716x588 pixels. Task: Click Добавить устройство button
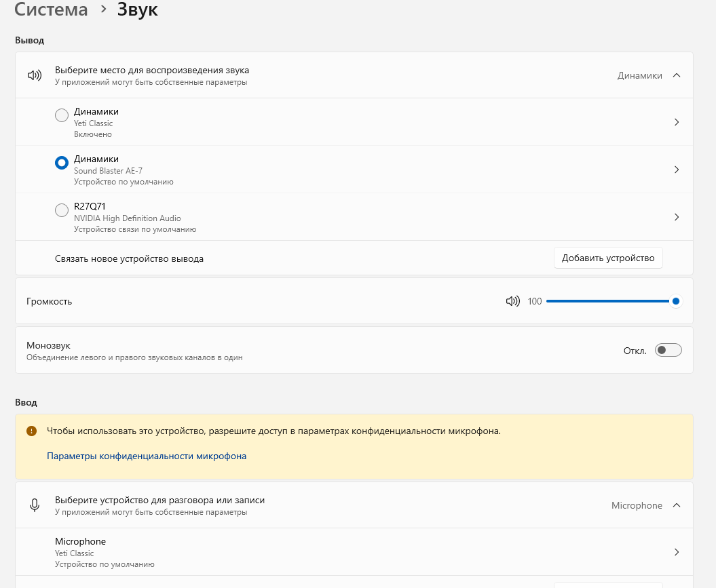pyautogui.click(x=608, y=258)
